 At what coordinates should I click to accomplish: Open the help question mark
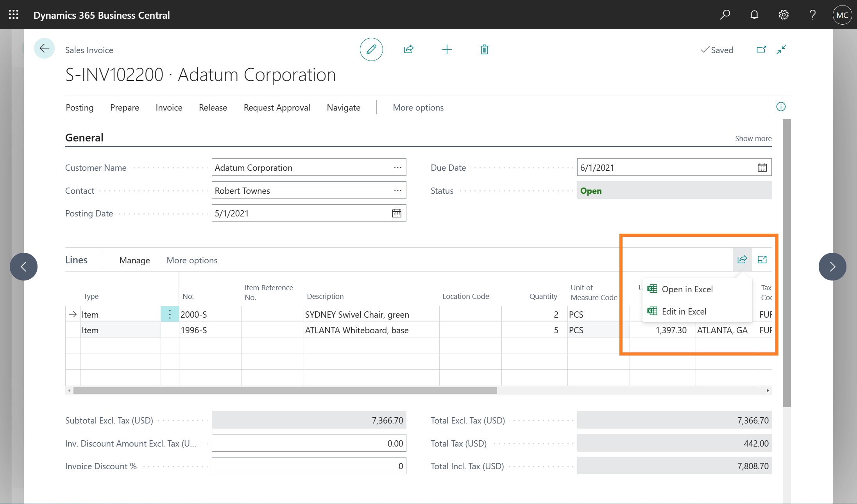(812, 14)
